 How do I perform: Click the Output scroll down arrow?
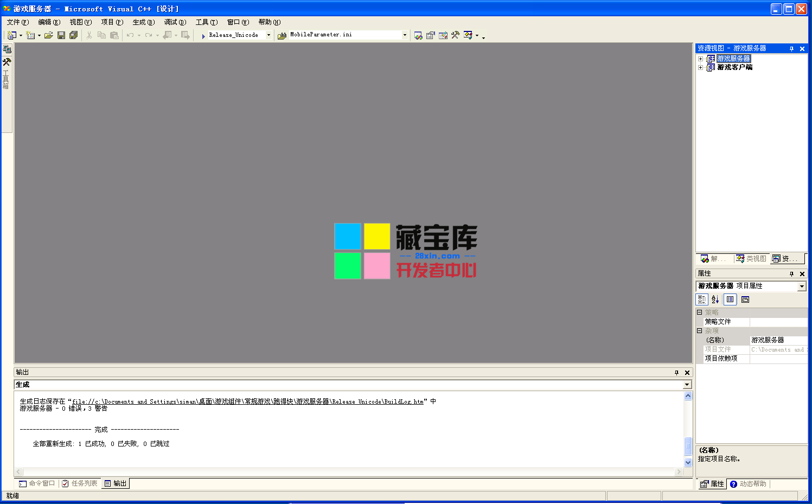point(688,463)
